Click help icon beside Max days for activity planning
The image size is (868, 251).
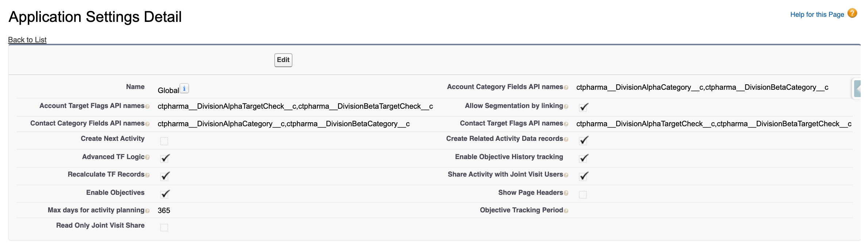coord(147,211)
